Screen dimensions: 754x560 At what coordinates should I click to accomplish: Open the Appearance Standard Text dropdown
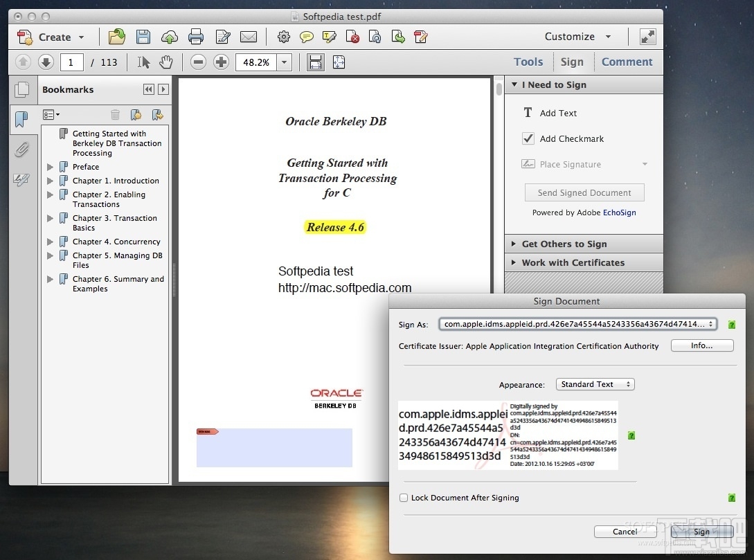[x=595, y=384]
